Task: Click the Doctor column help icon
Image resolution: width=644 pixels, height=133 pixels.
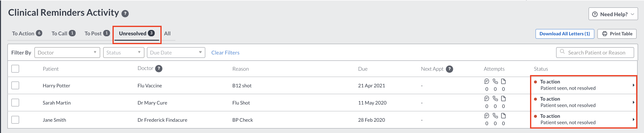Action: coord(159,68)
